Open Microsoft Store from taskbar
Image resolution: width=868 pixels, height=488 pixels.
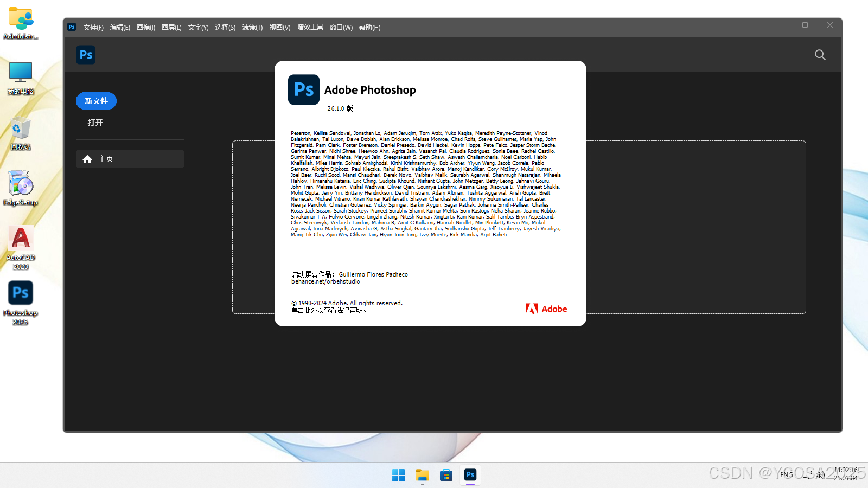[446, 475]
